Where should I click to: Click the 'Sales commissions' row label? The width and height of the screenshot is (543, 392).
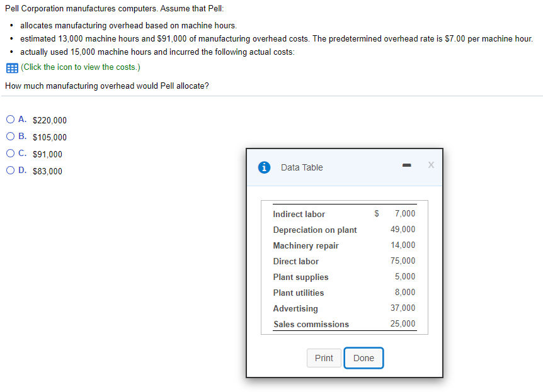(311, 324)
